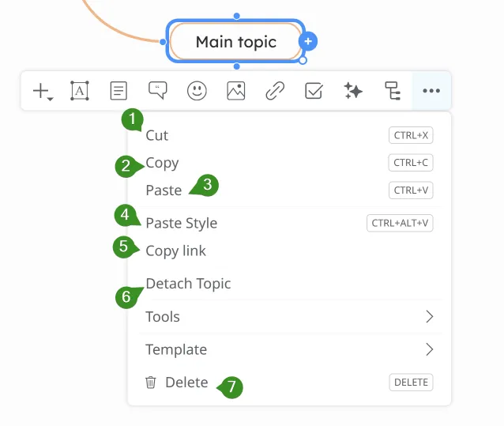
Task: Add a hyperlink with the link icon
Action: pyautogui.click(x=274, y=91)
